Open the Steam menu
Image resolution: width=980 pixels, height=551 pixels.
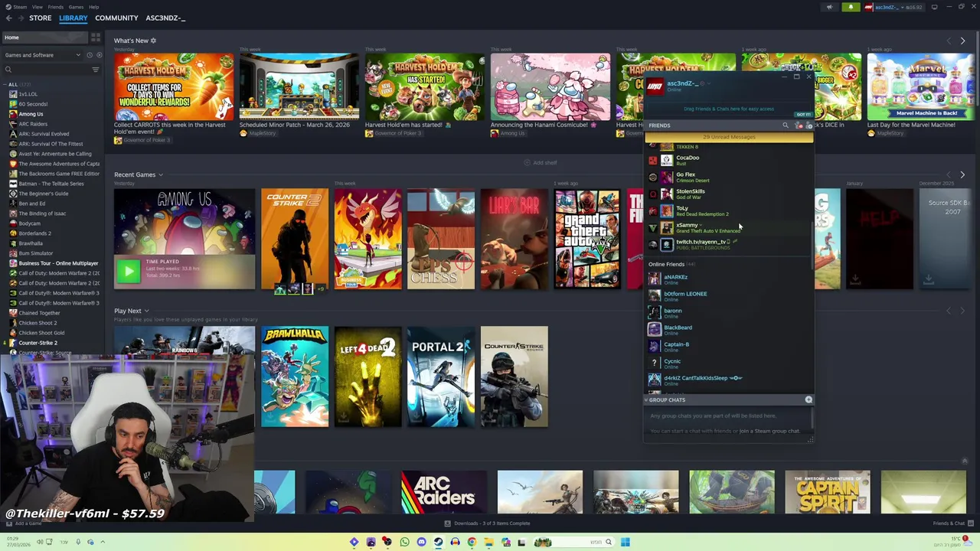coord(18,7)
